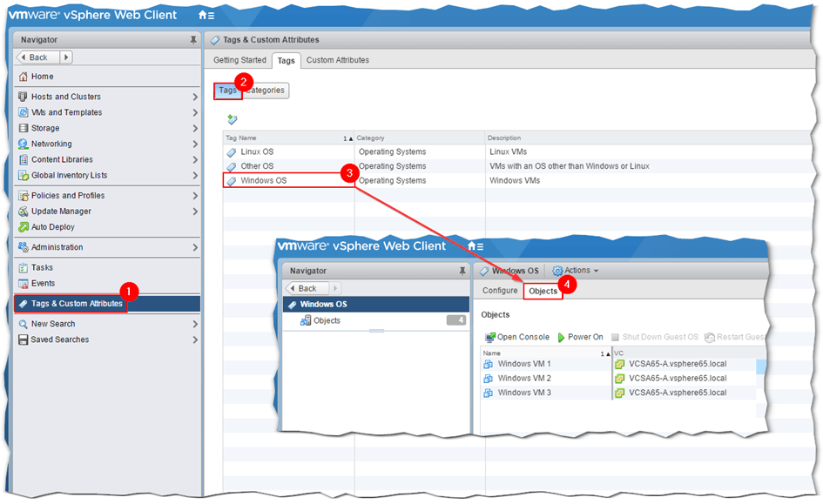Expand the New Search chevron
Image resolution: width=823 pixels, height=504 pixels.
pos(195,325)
